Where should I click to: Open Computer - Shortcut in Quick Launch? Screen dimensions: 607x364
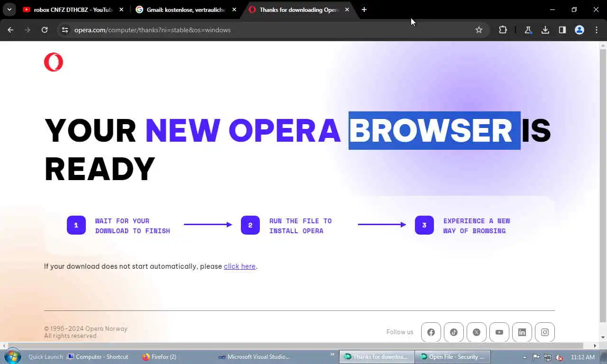(98, 357)
